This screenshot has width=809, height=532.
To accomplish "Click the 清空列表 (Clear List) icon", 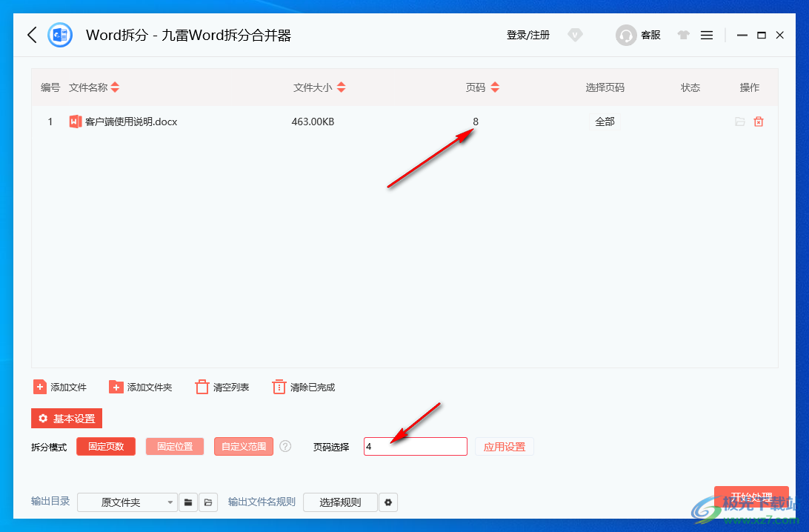I will click(202, 386).
